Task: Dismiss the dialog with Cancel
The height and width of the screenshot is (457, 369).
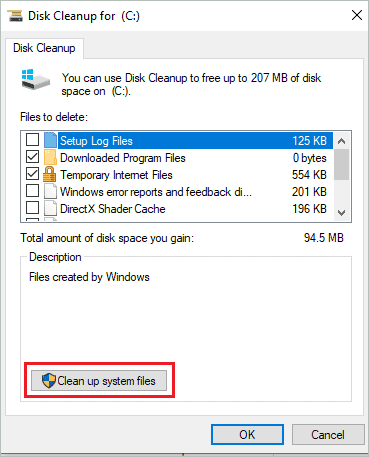Action: point(328,434)
